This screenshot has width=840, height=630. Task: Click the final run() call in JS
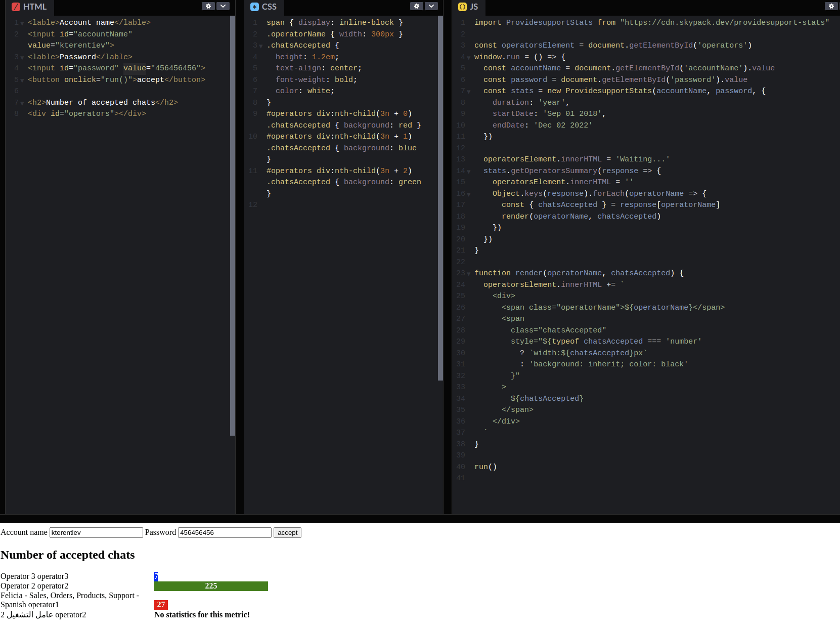pyautogui.click(x=485, y=467)
